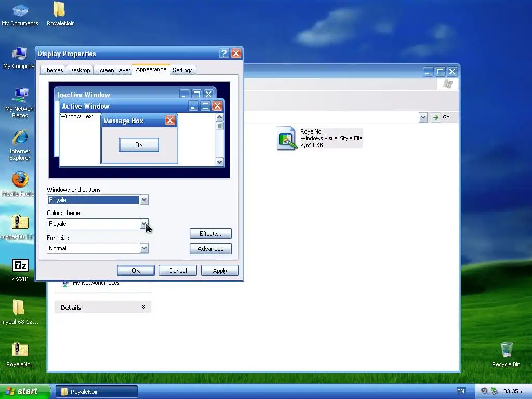This screenshot has width=532, height=399.
Task: Click the Display Properties help question mark
Action: click(224, 54)
